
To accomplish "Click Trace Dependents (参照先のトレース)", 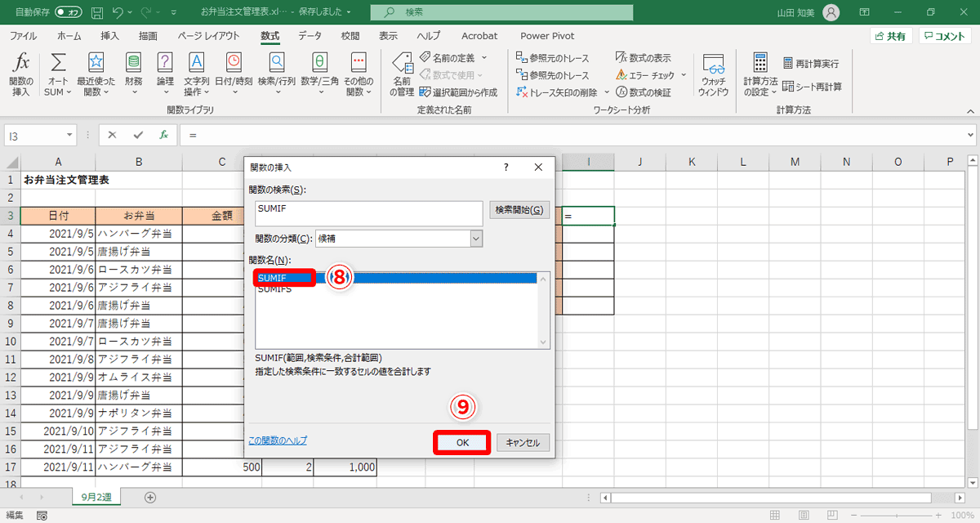I will point(552,75).
